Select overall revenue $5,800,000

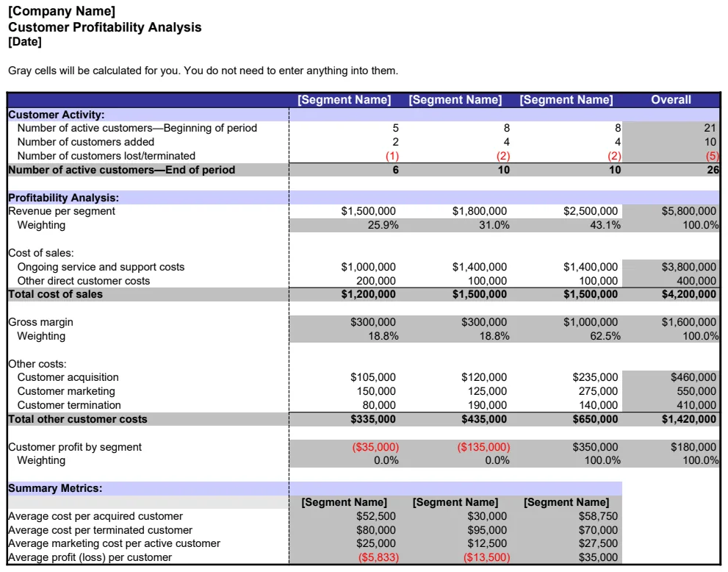689,211
